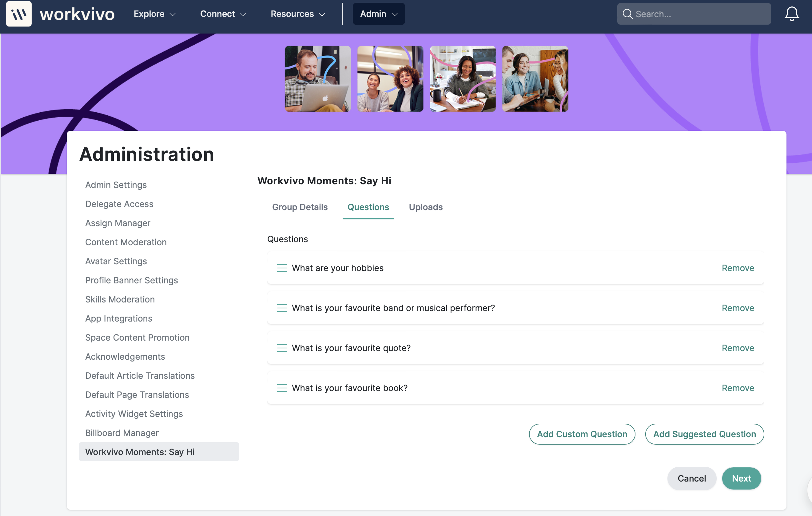812x516 pixels.
Task: Open Activity Widget Settings
Action: 134,414
